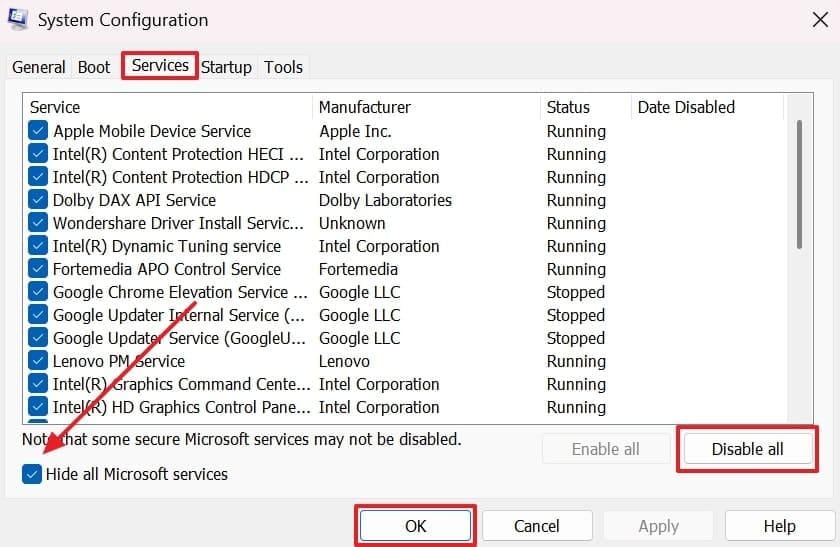Click the services list vertical scrollbar thumb
Screen dimensions: 840x547
click(x=799, y=184)
